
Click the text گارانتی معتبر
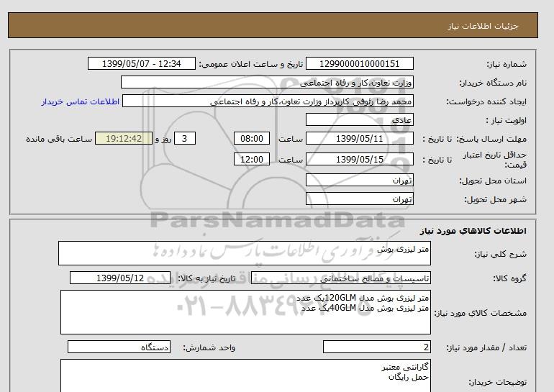coord(405,368)
